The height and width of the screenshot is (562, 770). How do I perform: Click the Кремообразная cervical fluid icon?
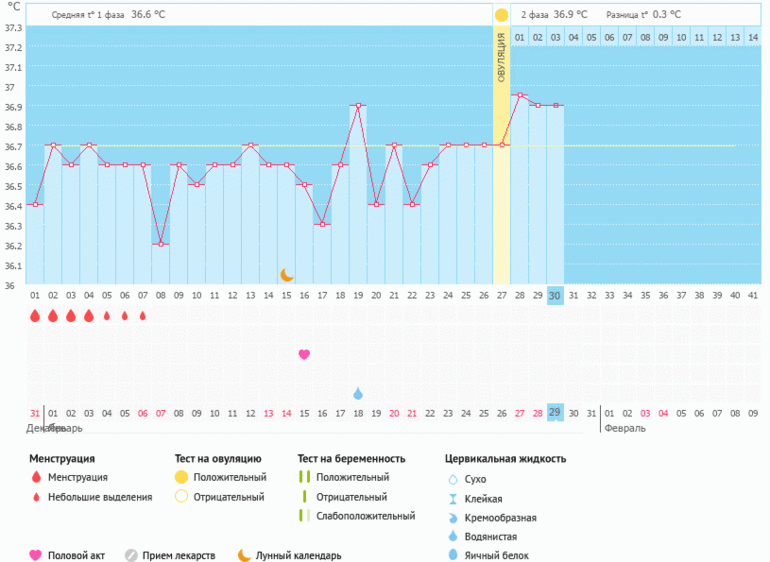(x=453, y=518)
